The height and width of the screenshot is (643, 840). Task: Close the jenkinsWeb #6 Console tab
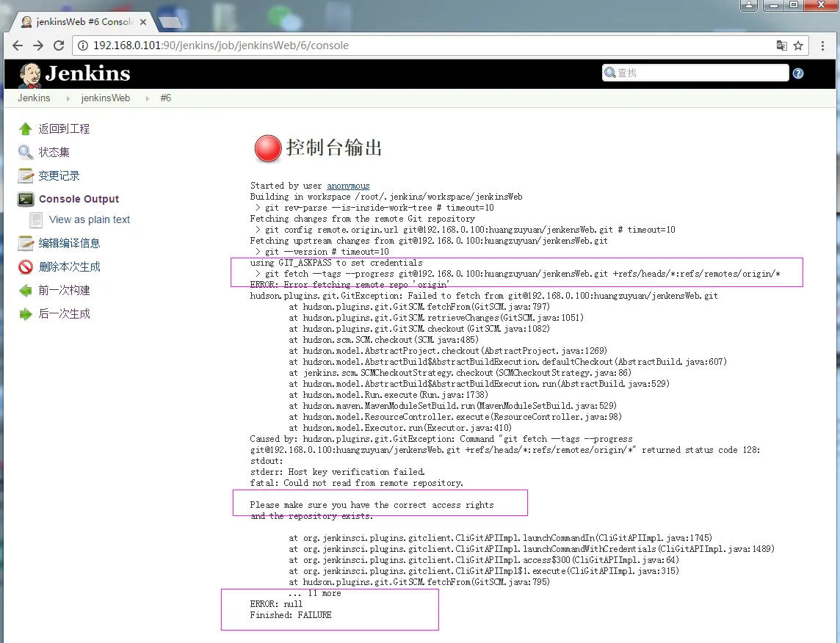(x=143, y=22)
